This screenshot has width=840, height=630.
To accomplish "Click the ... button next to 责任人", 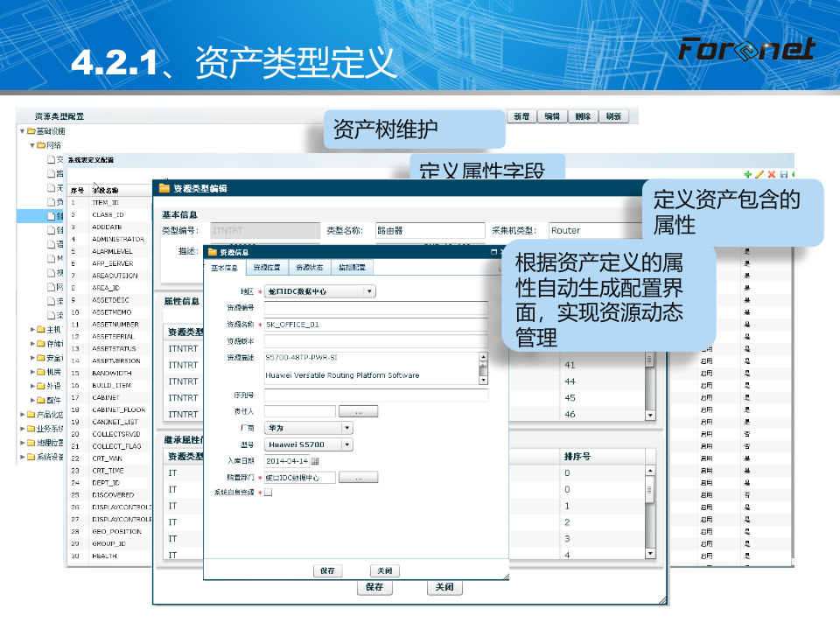I will coord(359,410).
